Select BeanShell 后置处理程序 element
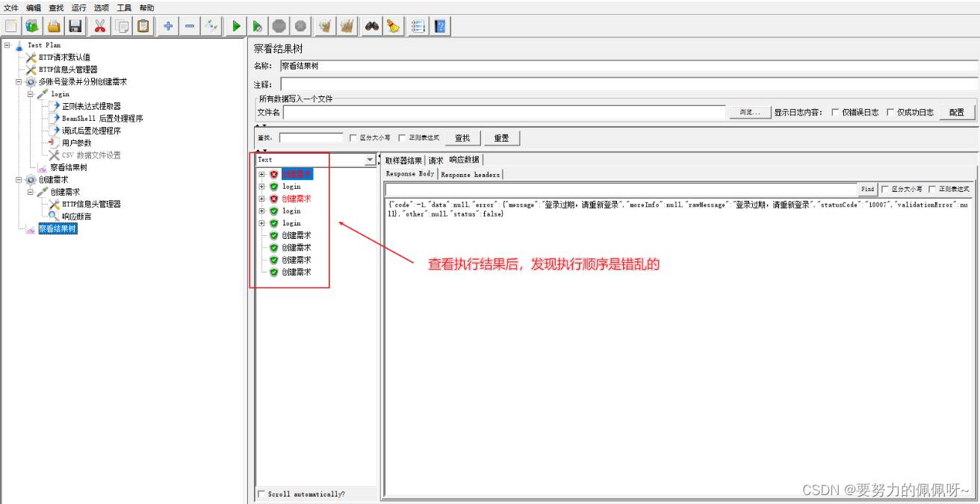 pos(102,118)
